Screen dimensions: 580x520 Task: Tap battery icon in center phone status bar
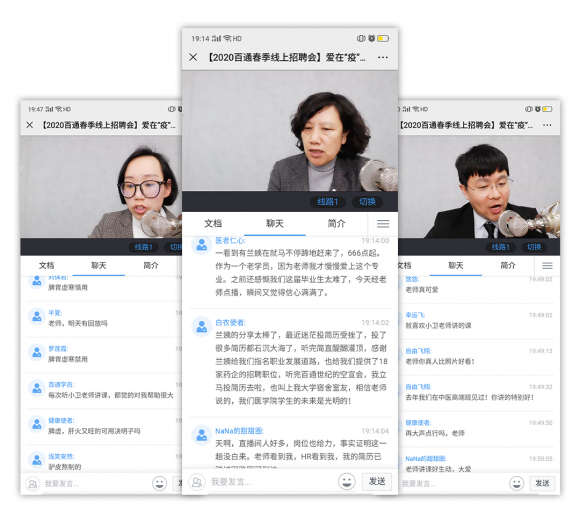click(x=383, y=38)
